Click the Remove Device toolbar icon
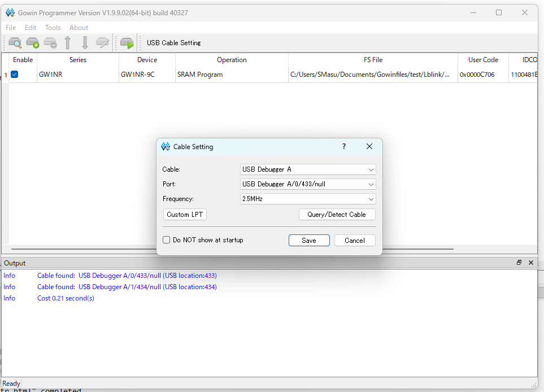The height and width of the screenshot is (392, 544). tap(50, 43)
